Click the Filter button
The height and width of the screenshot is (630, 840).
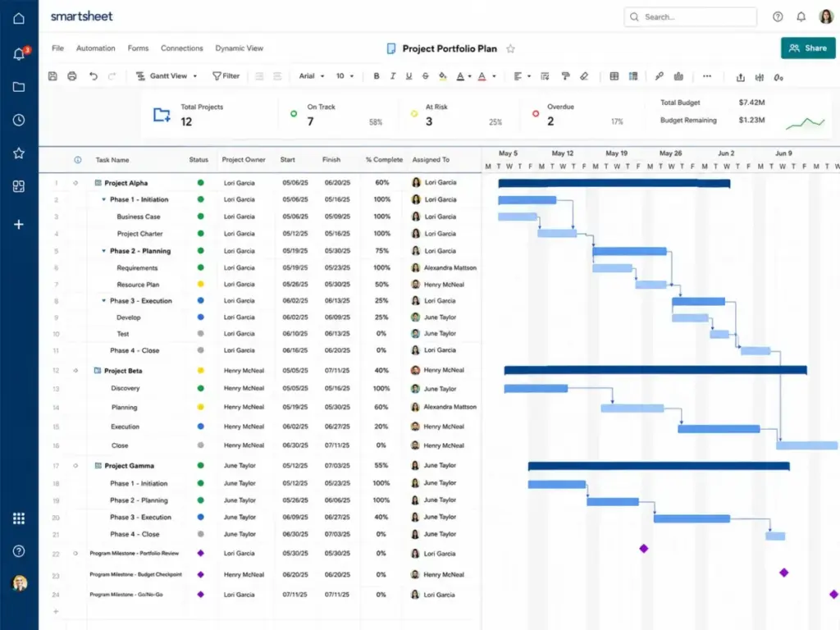tap(226, 76)
